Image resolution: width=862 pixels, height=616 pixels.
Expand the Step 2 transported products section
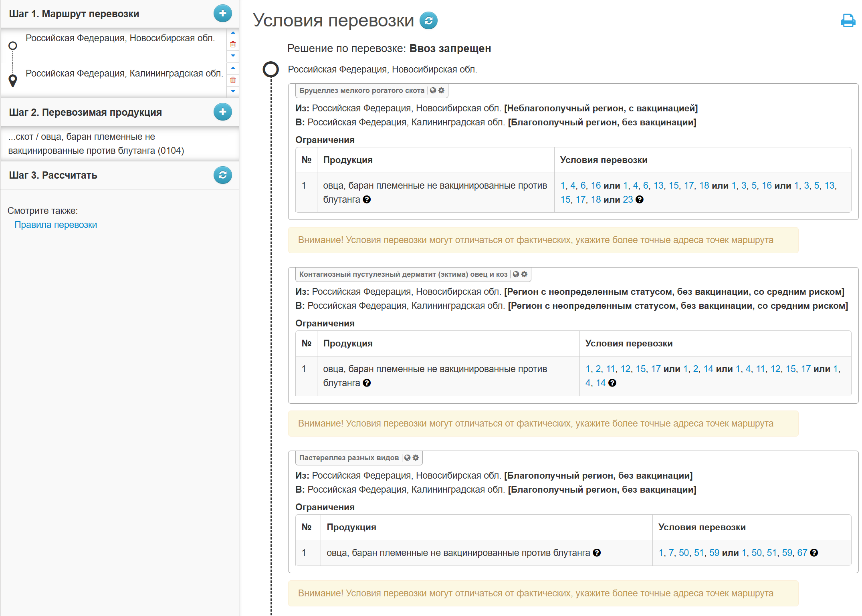coord(85,112)
